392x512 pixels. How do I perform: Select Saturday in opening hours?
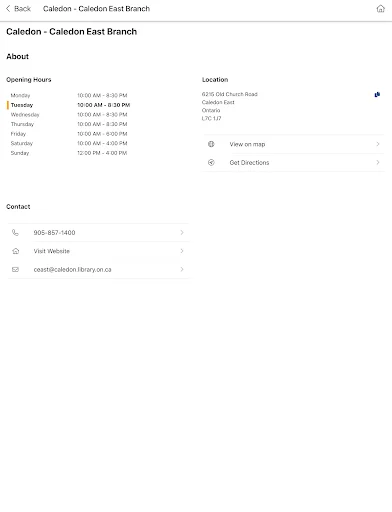(x=22, y=143)
